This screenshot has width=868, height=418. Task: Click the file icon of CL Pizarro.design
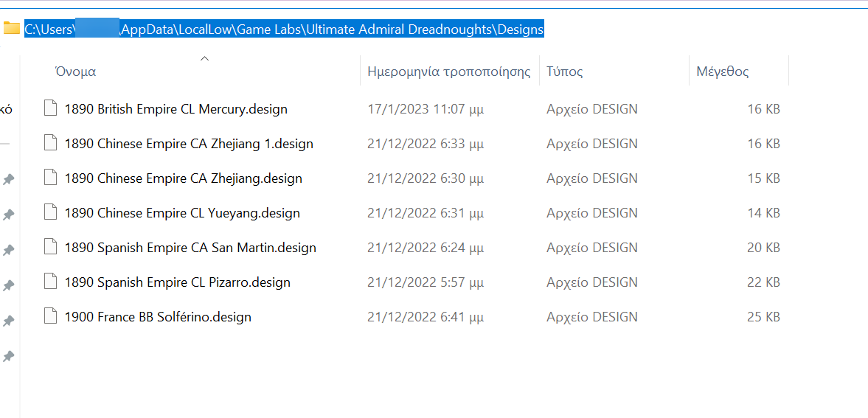(50, 282)
